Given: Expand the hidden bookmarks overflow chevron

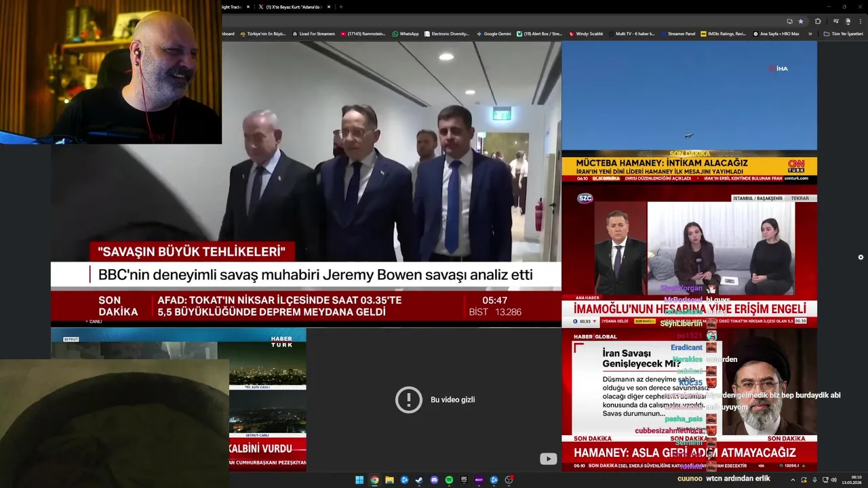Looking at the screenshot, I should tap(810, 33).
